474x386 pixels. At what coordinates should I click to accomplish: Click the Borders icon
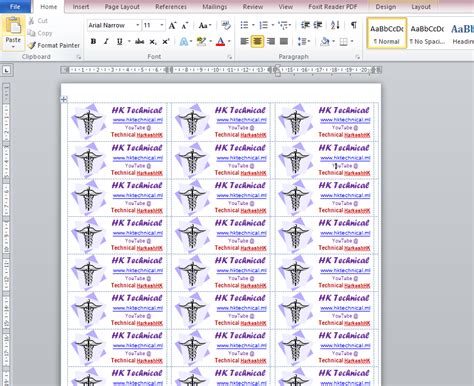click(x=343, y=42)
